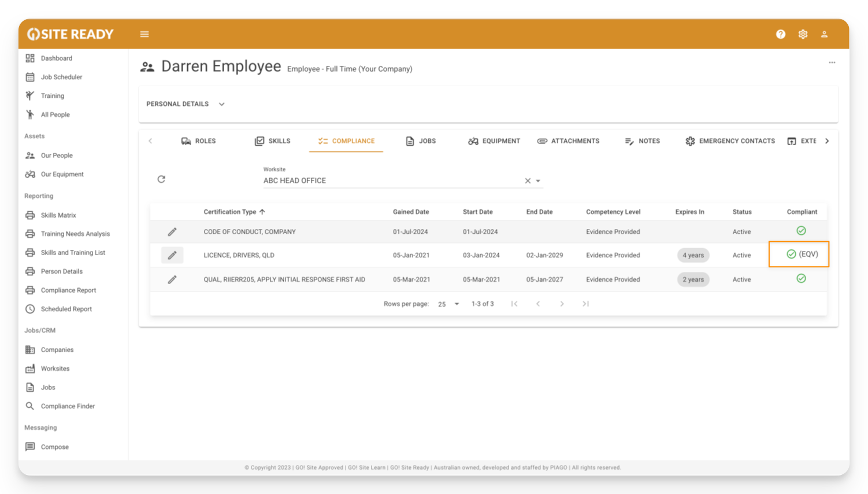This screenshot has height=494, width=868.
Task: Open Compliance Finder in the sidebar
Action: (68, 406)
